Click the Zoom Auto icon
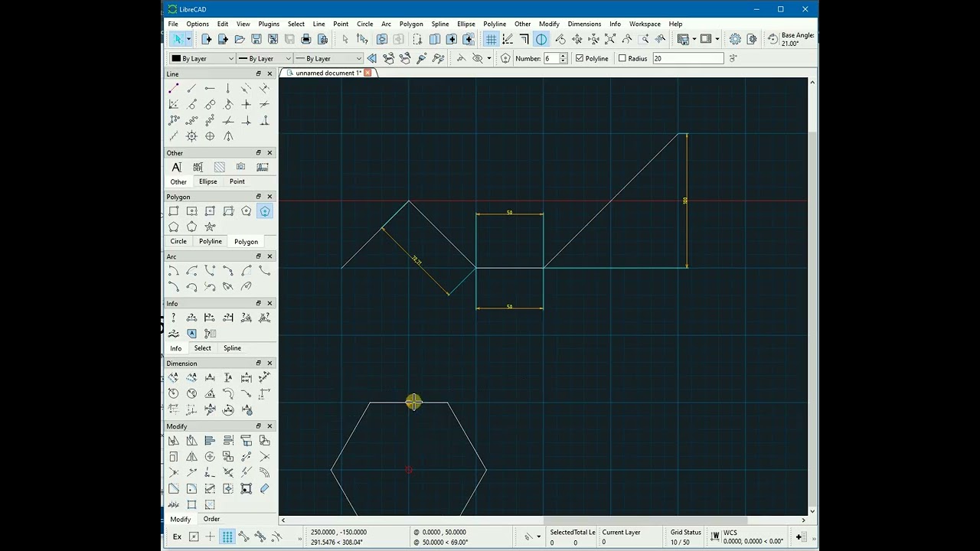Viewport: 980px width, 551px height. pyautogui.click(x=610, y=39)
